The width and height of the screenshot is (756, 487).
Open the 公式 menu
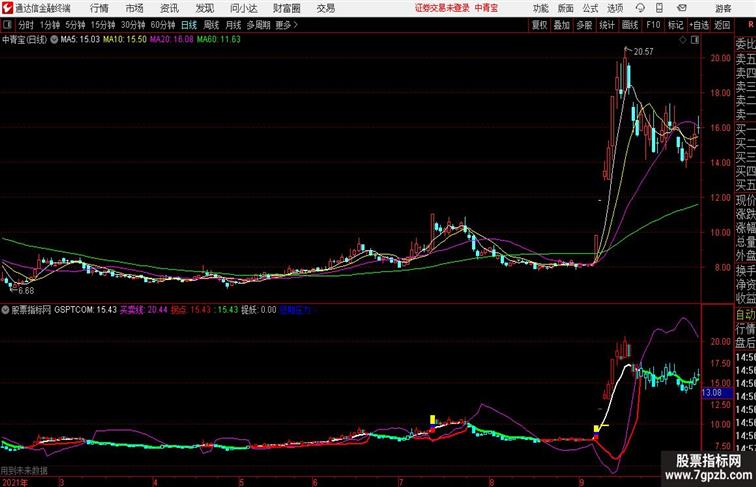tap(590, 8)
